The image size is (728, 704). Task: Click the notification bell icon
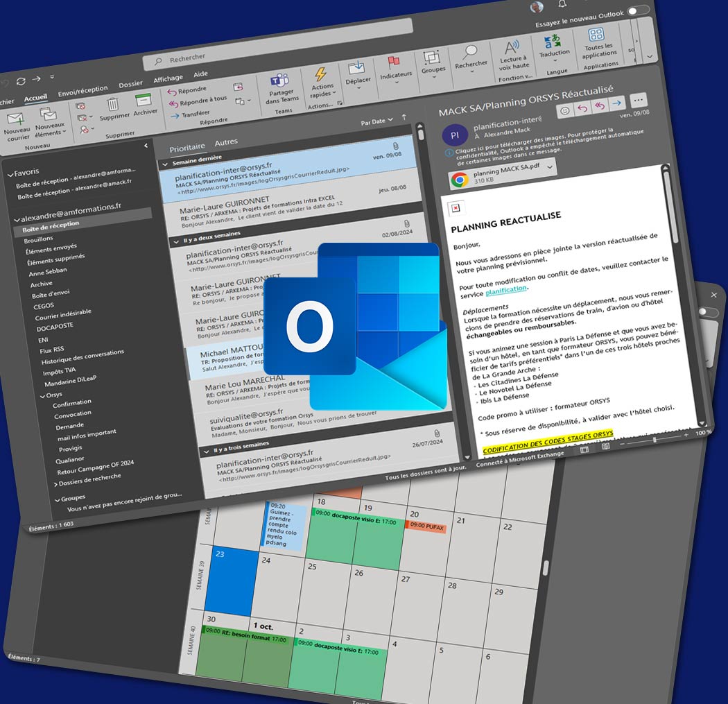[x=562, y=4]
